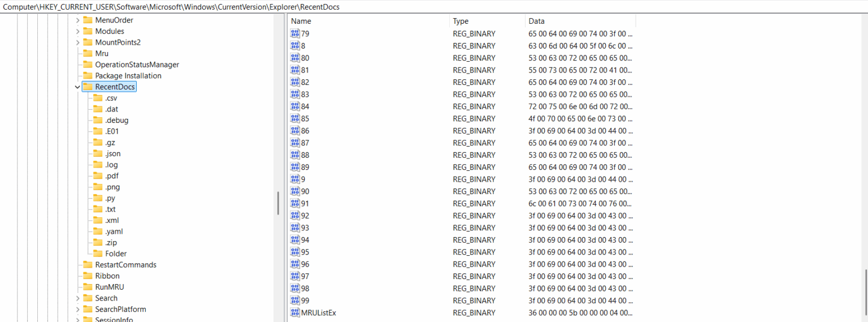This screenshot has height=322, width=868.
Task: Expand the SearchPlatform key
Action: [x=77, y=310]
